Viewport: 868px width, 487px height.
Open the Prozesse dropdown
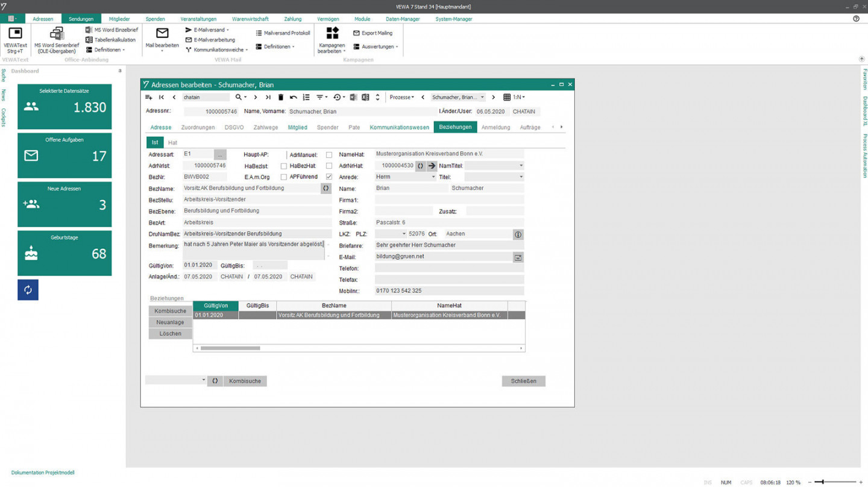click(401, 97)
